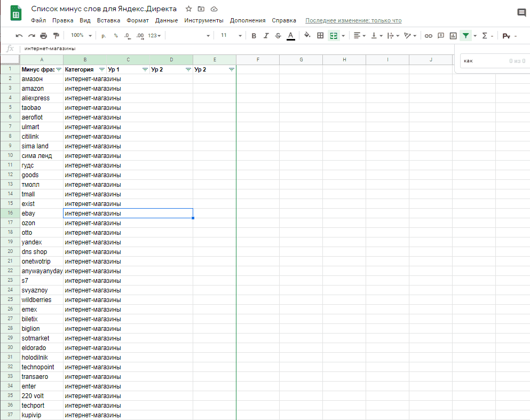530x420 pixels.
Task: Toggle the green filter funnel
Action: coord(466,35)
